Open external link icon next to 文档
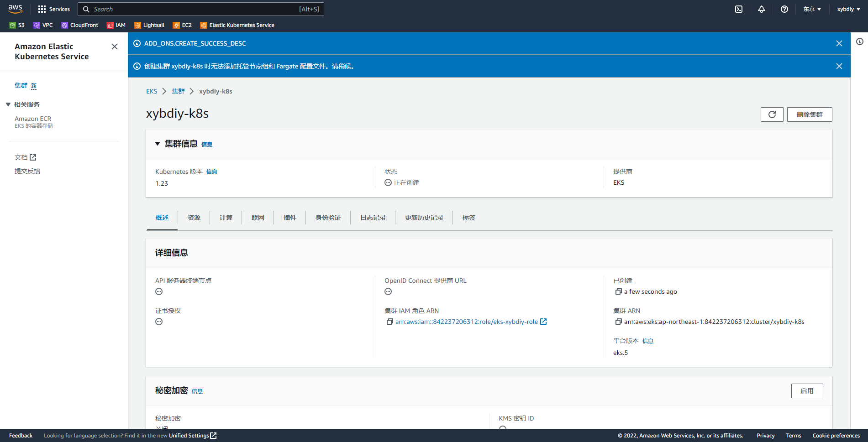 (x=33, y=157)
